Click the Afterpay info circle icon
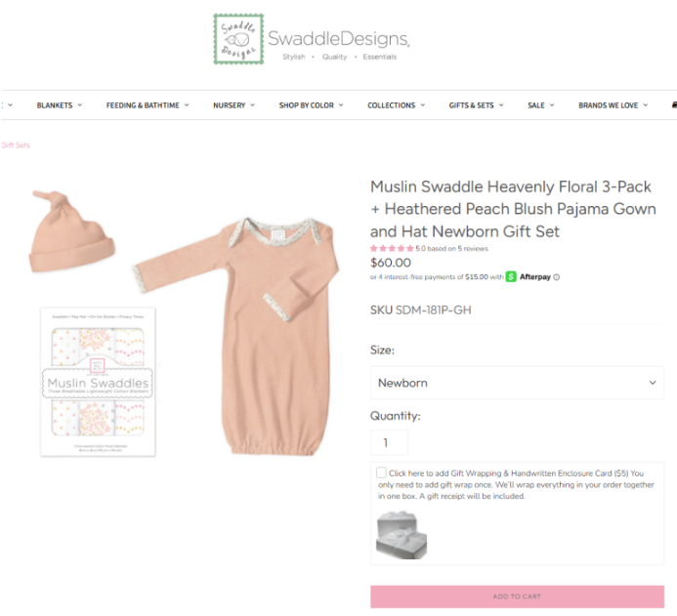The width and height of the screenshot is (677, 616). click(x=557, y=277)
